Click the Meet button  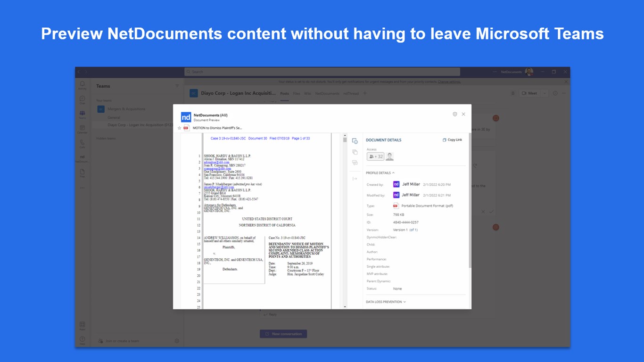(529, 93)
